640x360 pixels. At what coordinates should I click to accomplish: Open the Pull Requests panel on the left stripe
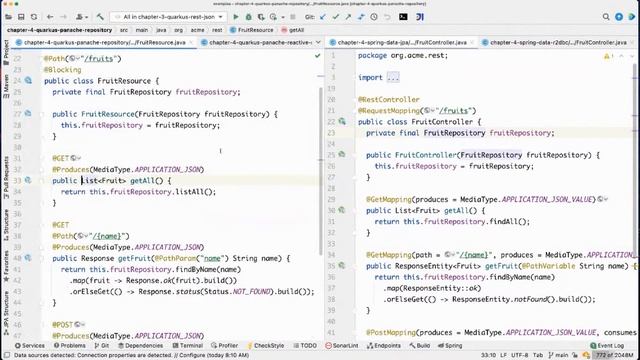[6, 178]
